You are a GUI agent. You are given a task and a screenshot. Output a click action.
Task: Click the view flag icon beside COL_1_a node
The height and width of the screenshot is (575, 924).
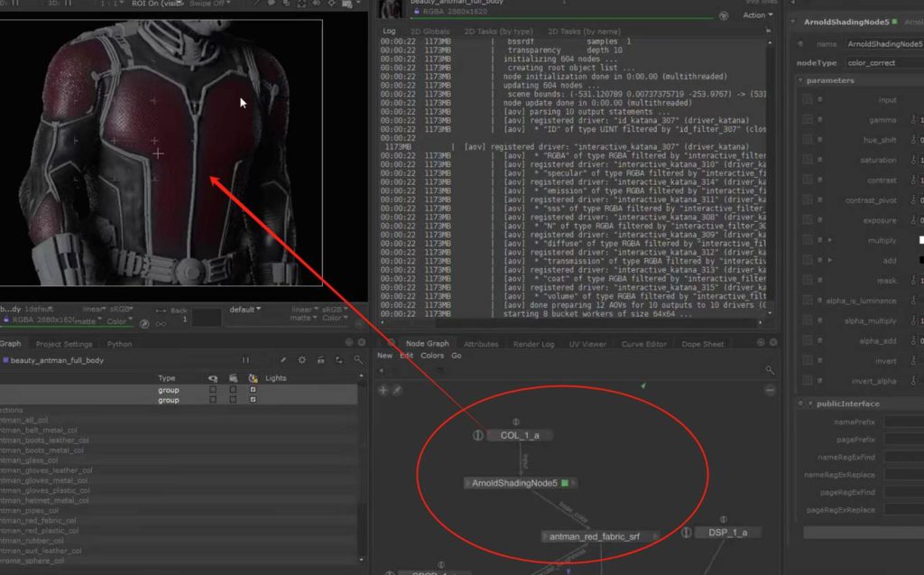479,435
